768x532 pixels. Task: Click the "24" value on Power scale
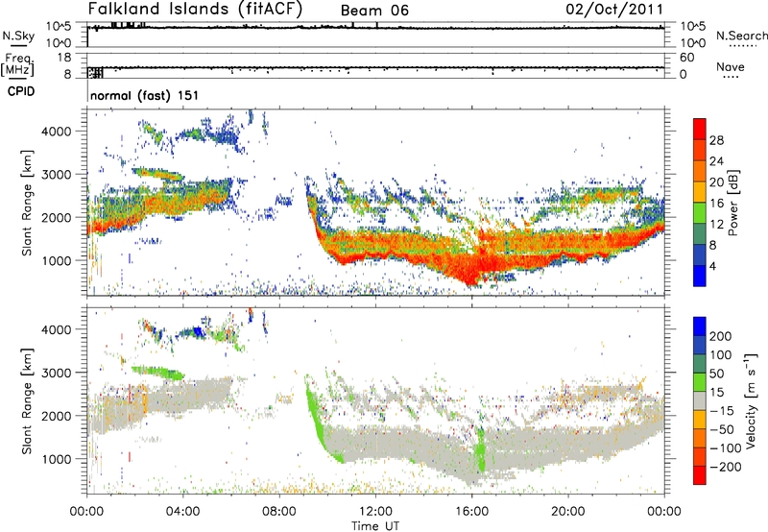(x=716, y=161)
